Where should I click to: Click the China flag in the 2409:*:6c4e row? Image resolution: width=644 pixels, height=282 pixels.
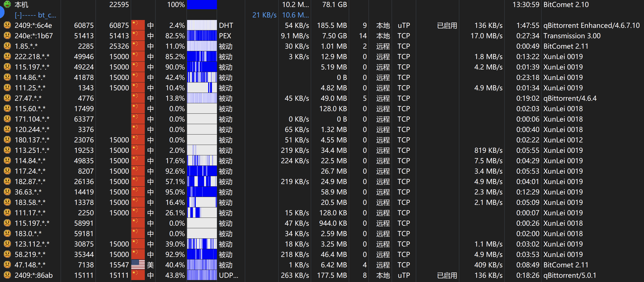(138, 25)
